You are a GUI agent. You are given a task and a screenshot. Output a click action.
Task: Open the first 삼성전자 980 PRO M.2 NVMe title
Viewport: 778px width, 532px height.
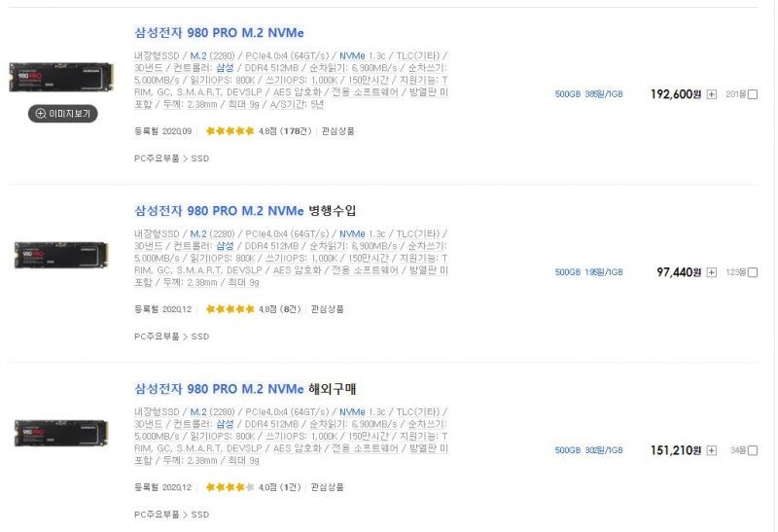pos(219,33)
